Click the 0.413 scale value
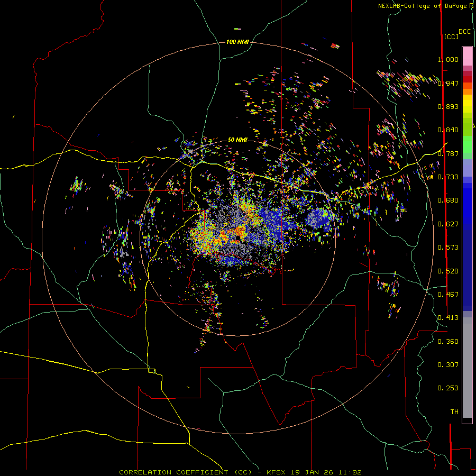Screen dimensions: 476x476 448,318
